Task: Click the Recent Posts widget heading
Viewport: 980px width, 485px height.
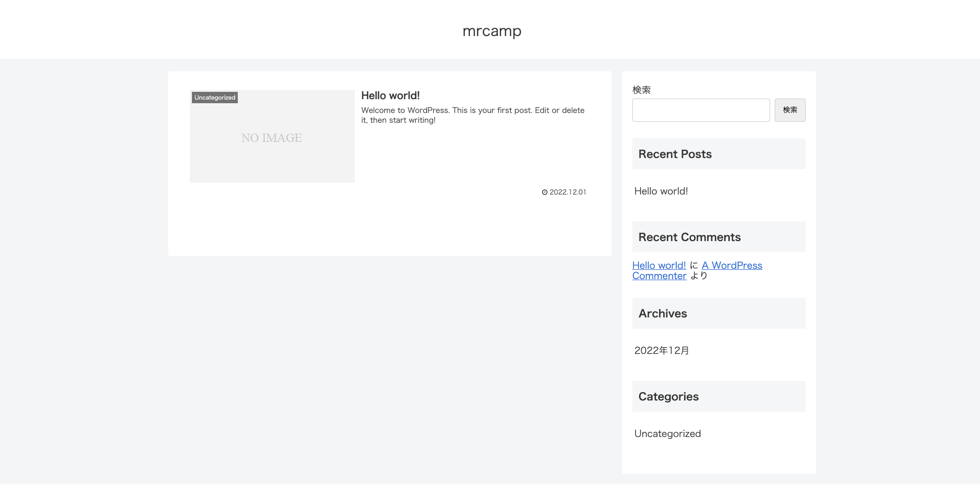Action: point(675,154)
